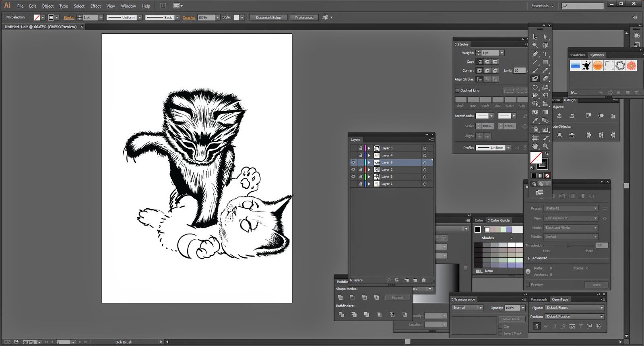Select the Hand tool
The height and width of the screenshot is (346, 644).
pyautogui.click(x=535, y=146)
